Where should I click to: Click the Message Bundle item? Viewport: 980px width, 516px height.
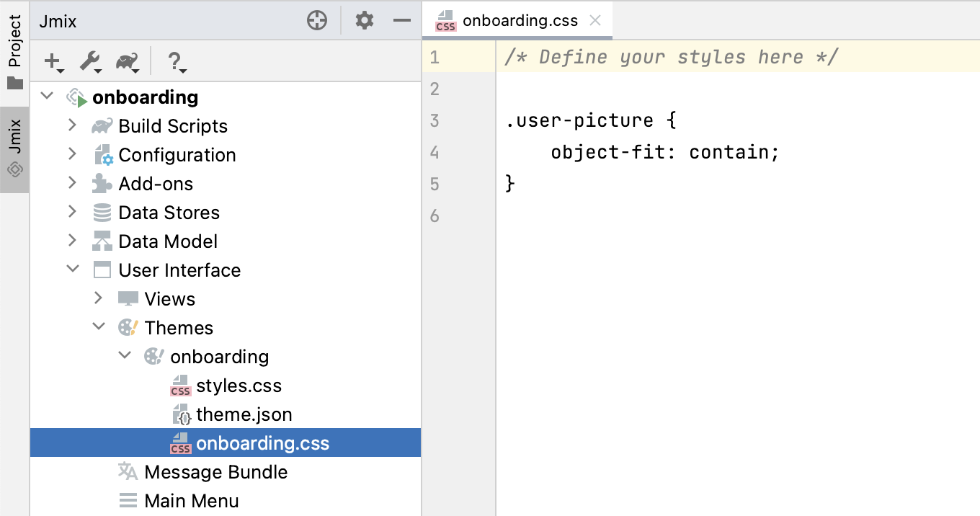[x=215, y=472]
